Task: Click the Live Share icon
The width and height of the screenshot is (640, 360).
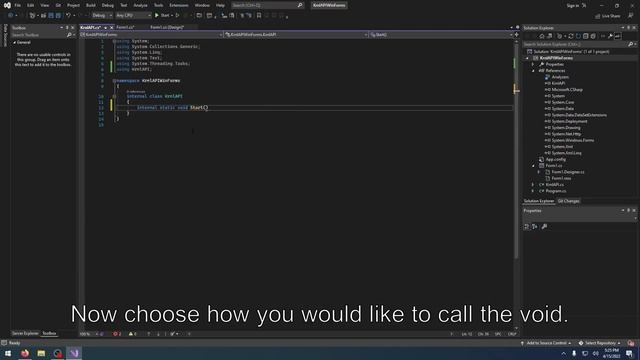Action: coord(598,16)
